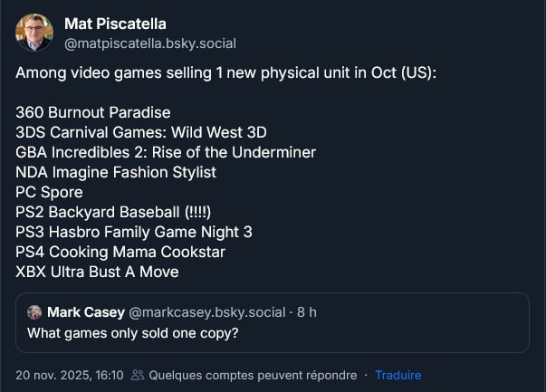Click the "PS4 Cooking Mama Cookstar" line

pyautogui.click(x=120, y=252)
